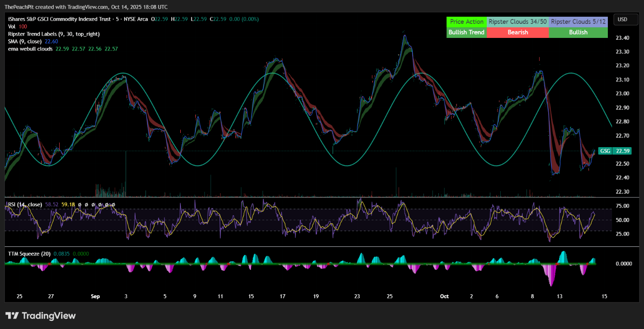Click the current price label 22.59
The height and width of the screenshot is (329, 644).
click(622, 151)
